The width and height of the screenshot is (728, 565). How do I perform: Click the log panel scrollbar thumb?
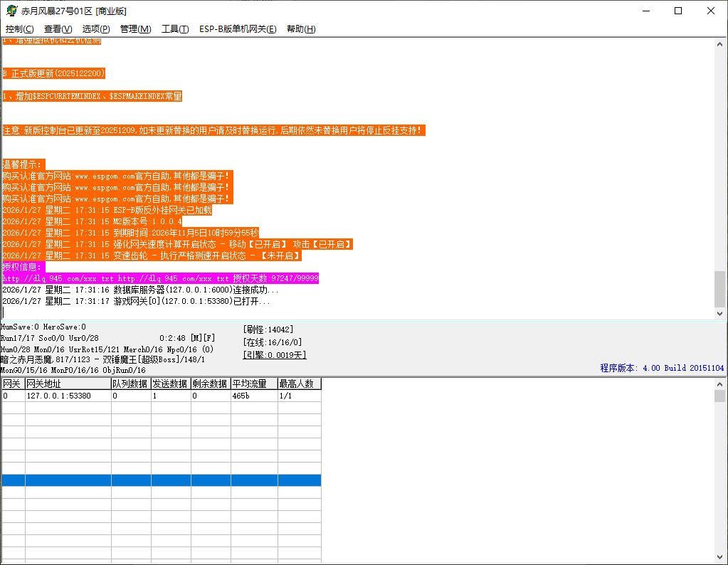(720, 288)
